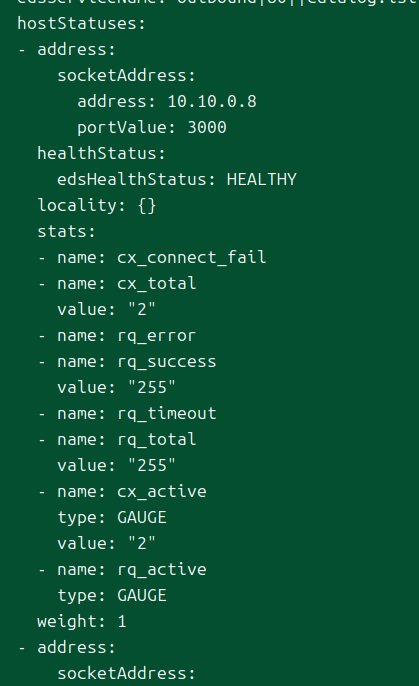Select the IP address 10.10.0.8
The width and height of the screenshot is (419, 686).
pyautogui.click(x=212, y=102)
